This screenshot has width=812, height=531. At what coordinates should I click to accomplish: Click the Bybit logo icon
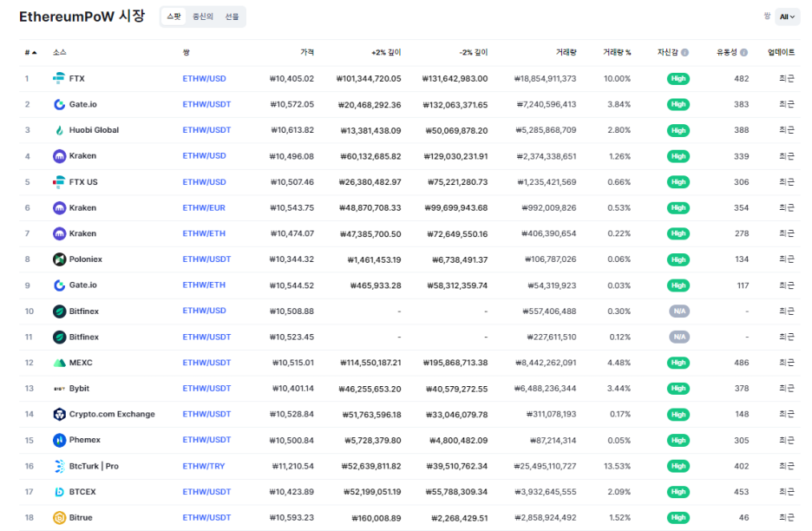59,389
